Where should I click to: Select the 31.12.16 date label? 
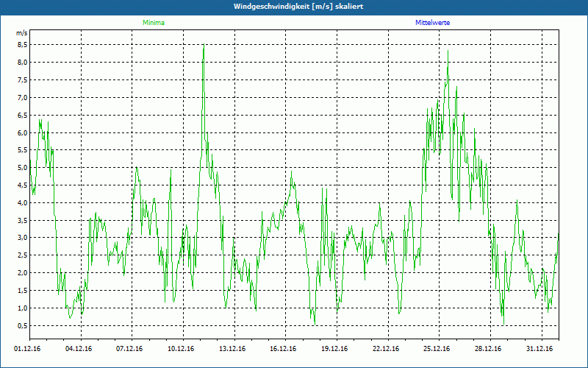click(539, 349)
